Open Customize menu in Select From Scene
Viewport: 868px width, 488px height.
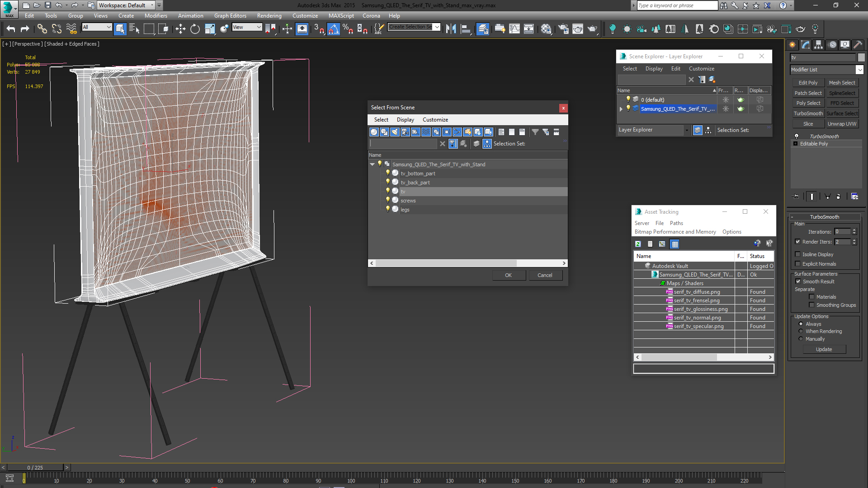435,120
